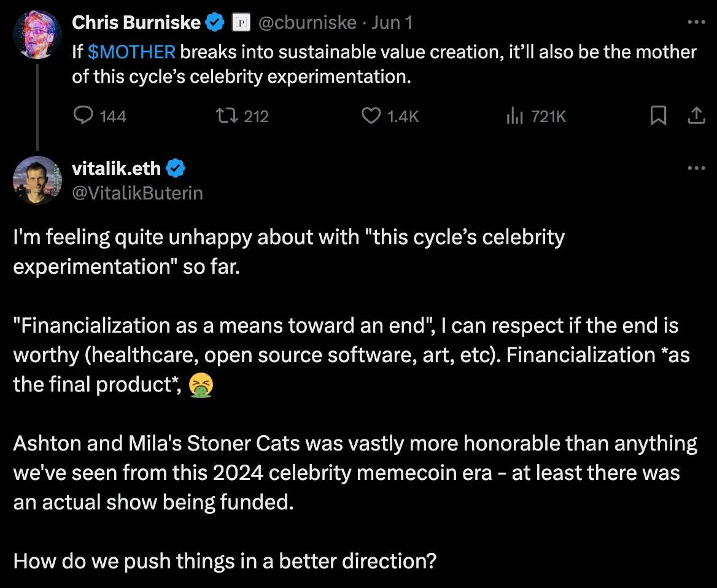Click the vitalik.eth display name

pos(116,168)
